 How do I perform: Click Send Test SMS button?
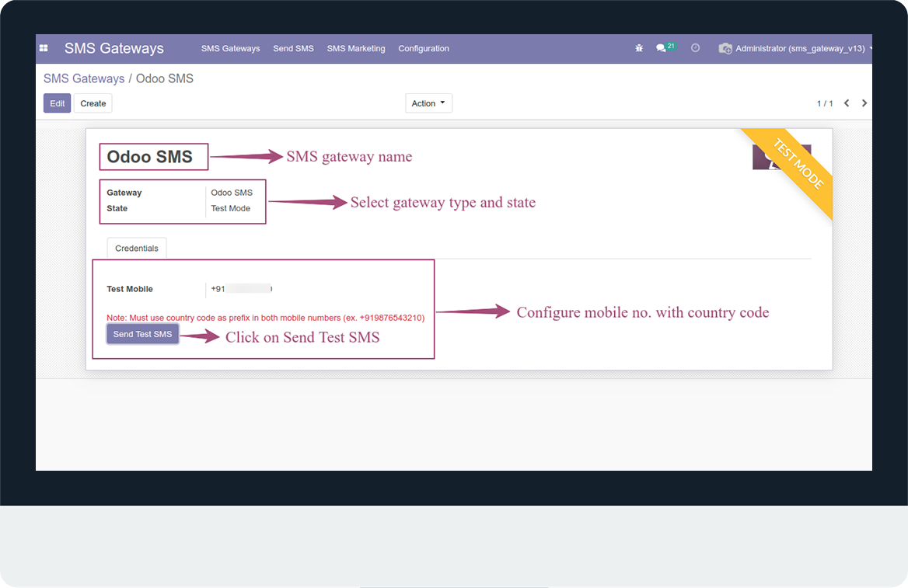pos(142,334)
